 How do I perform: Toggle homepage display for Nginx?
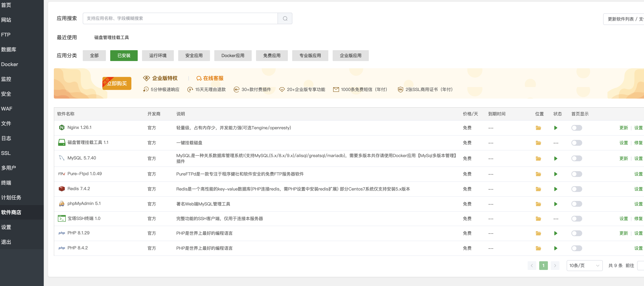tap(576, 128)
